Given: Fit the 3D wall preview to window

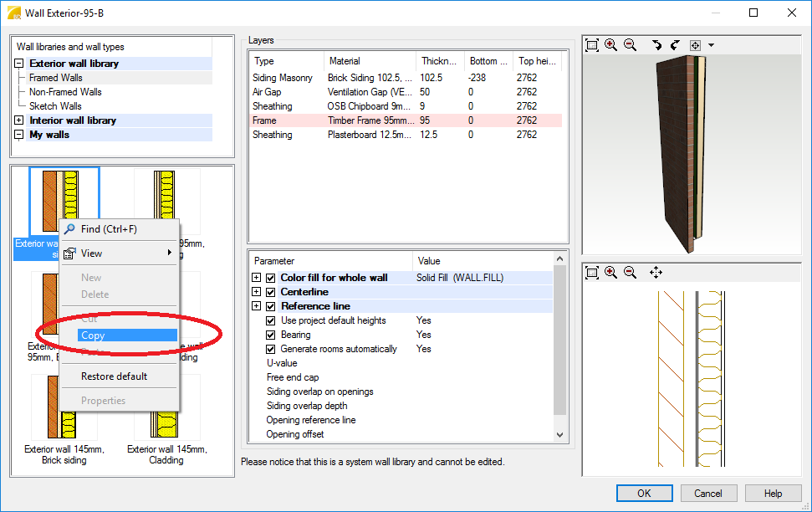Looking at the screenshot, I should [592, 45].
